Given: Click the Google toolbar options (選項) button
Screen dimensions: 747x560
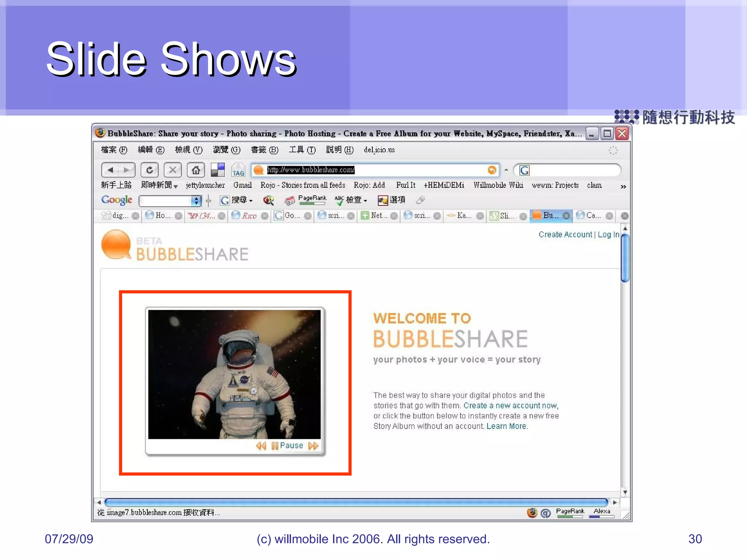Looking at the screenshot, I should click(x=391, y=200).
